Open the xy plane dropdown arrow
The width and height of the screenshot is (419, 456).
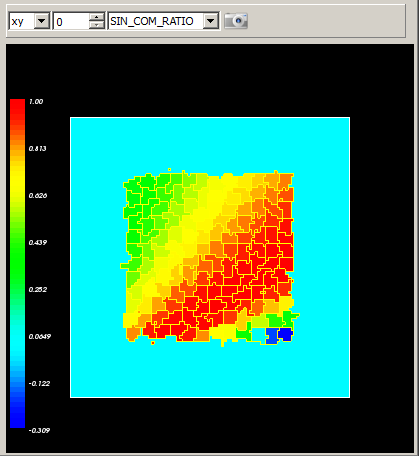(42, 21)
